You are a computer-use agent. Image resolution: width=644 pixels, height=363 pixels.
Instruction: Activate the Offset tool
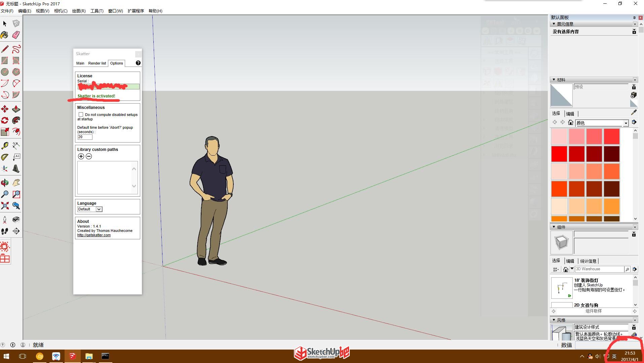(16, 132)
